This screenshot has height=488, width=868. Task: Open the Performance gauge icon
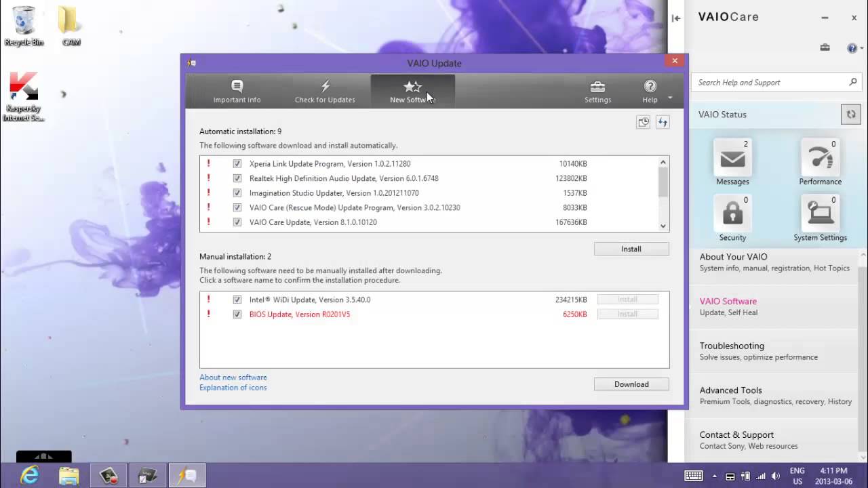821,159
